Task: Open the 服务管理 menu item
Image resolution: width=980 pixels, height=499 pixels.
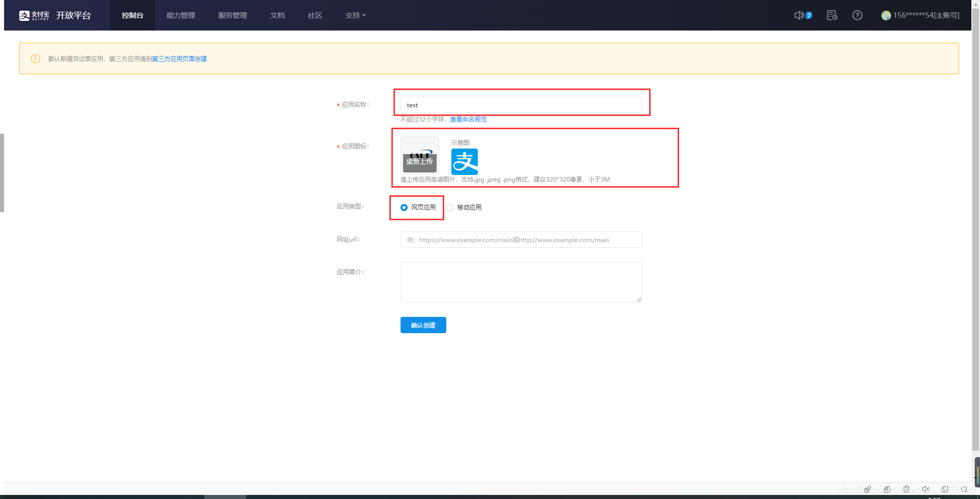Action: pos(233,15)
